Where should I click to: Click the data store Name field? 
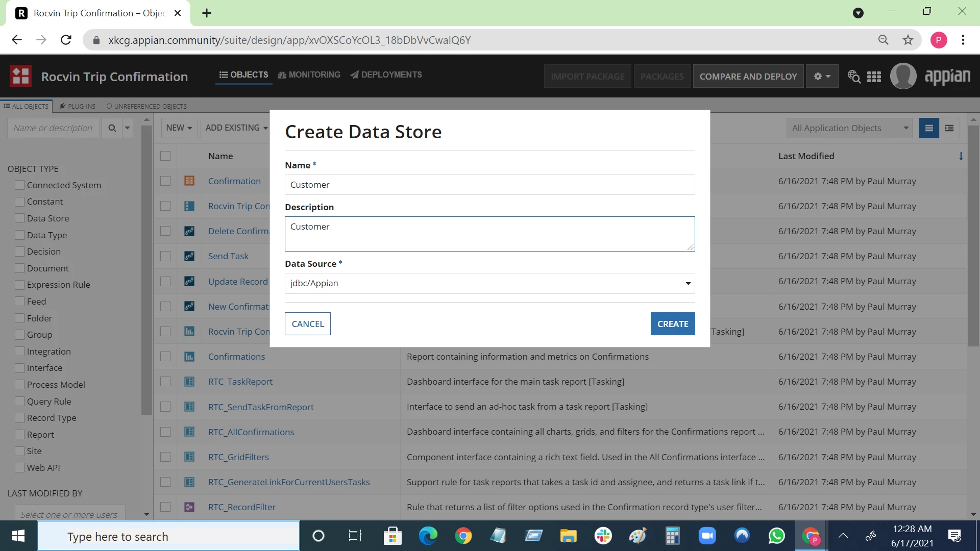coord(489,185)
